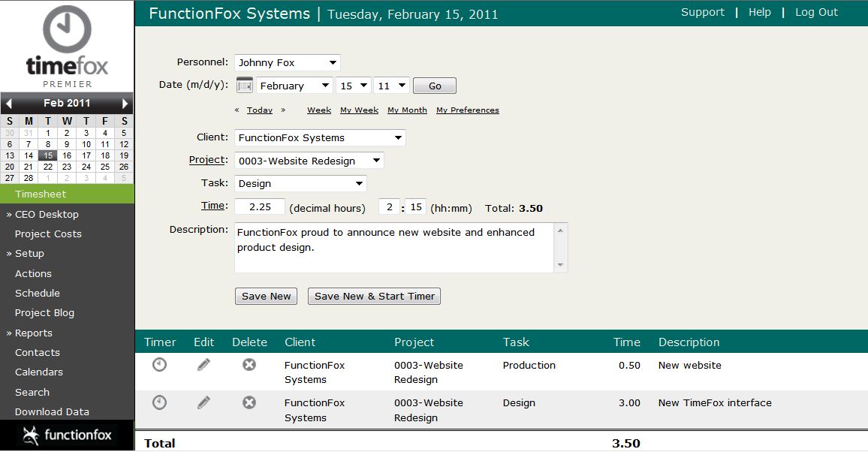
Task: Click the decimal hours field showing 2.25
Action: tap(260, 206)
